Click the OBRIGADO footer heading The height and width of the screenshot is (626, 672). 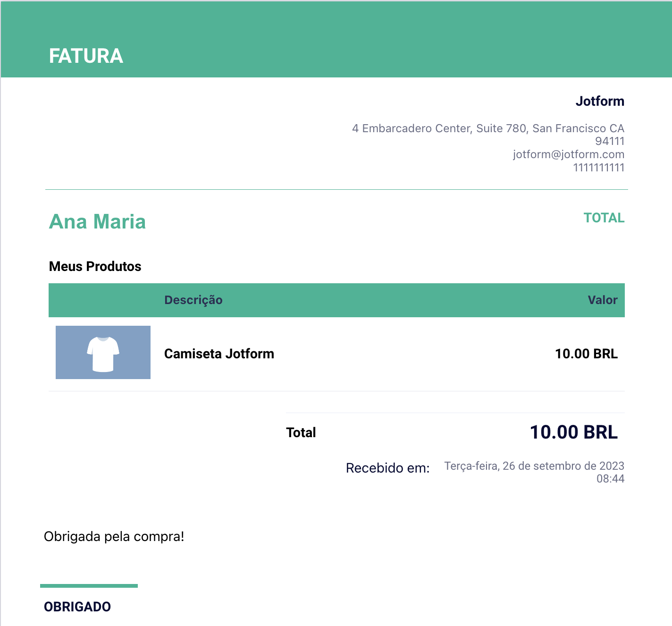pyautogui.click(x=77, y=607)
